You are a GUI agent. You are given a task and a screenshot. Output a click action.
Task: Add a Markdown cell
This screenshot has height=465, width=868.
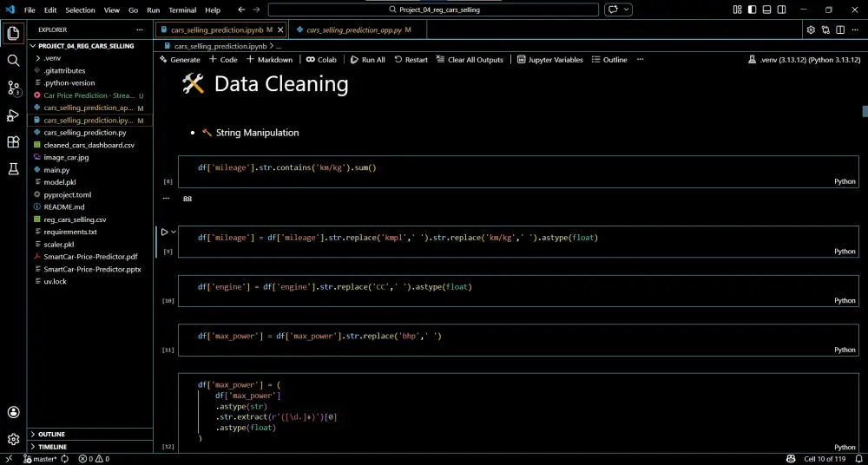(269, 60)
